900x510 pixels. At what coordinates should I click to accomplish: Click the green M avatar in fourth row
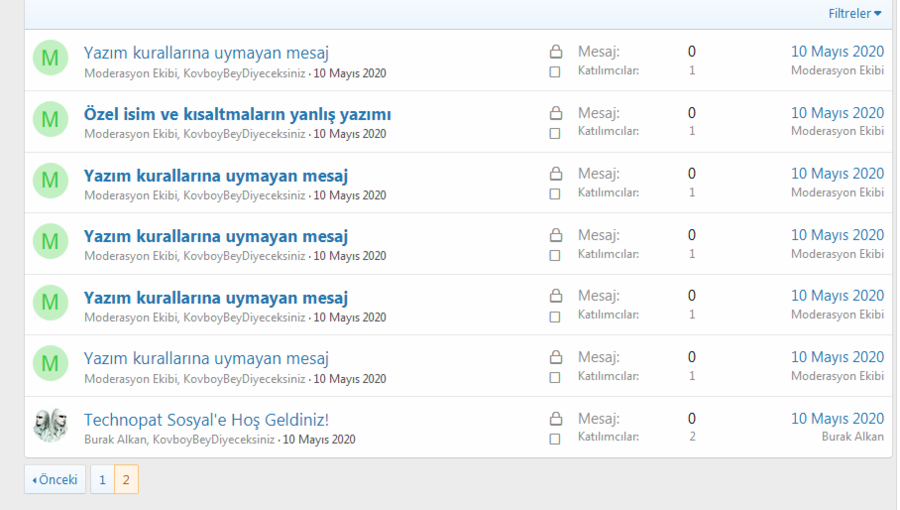[x=50, y=242]
